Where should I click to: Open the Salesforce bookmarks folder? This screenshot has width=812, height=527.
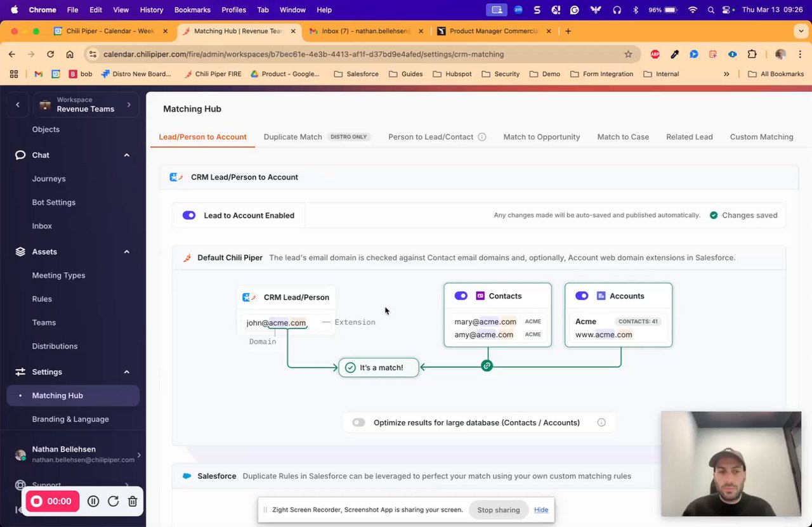tap(357, 74)
